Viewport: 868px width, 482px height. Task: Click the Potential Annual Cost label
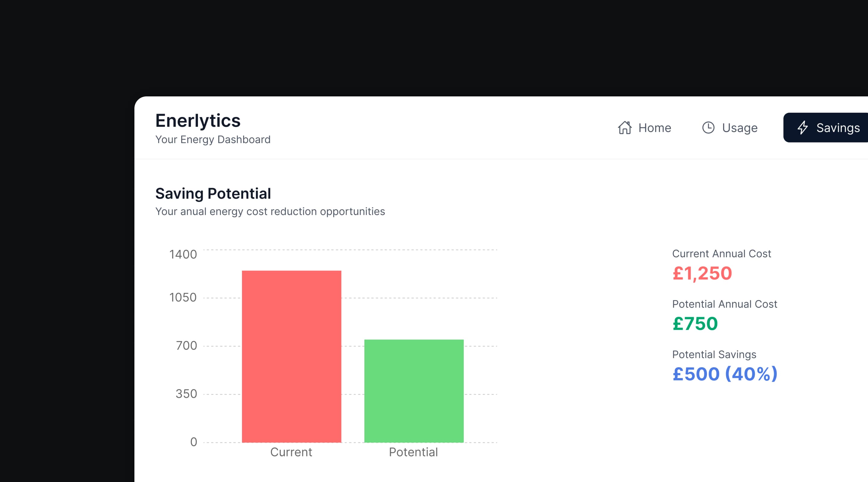[725, 304]
